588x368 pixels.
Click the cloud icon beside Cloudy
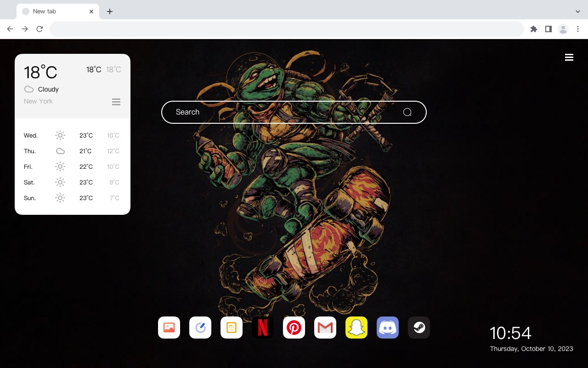[x=29, y=89]
